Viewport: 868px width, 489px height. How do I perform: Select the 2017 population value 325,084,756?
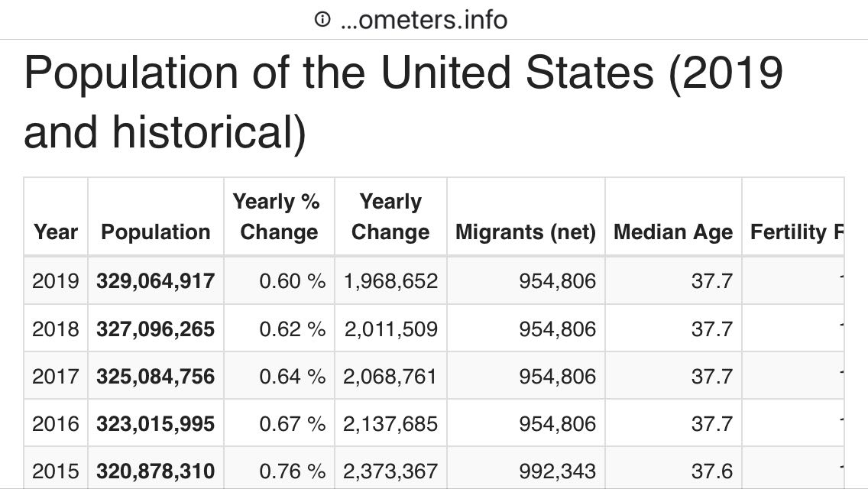[x=156, y=376]
